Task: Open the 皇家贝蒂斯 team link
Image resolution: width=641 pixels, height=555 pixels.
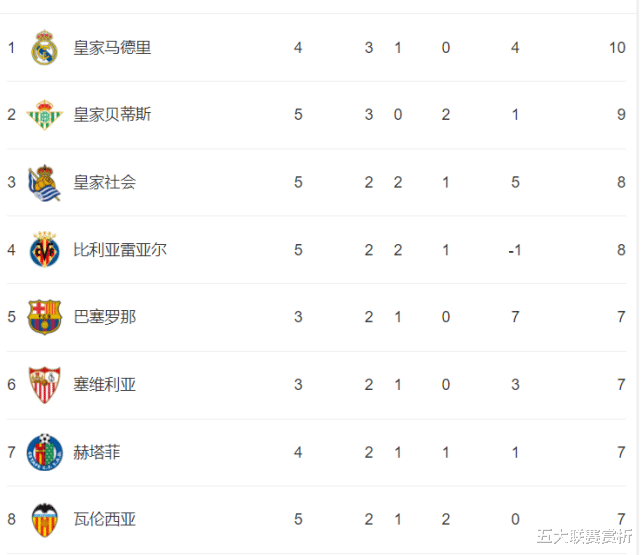Action: coord(112,115)
